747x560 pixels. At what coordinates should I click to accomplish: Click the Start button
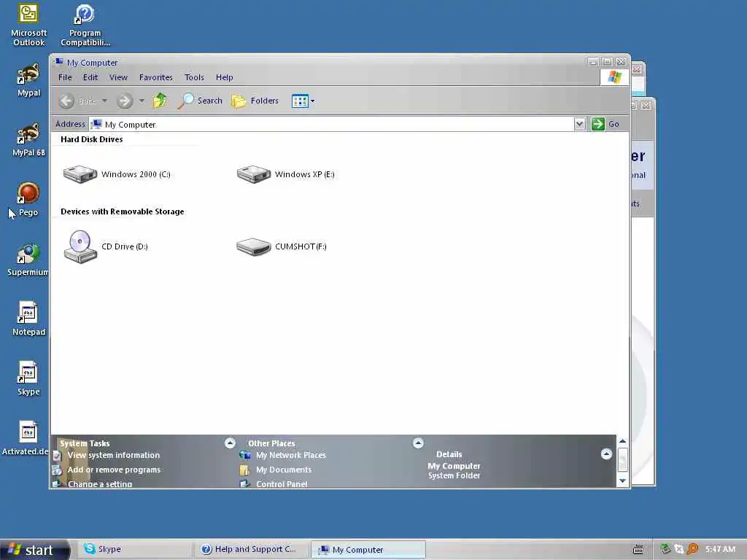[x=34, y=550]
